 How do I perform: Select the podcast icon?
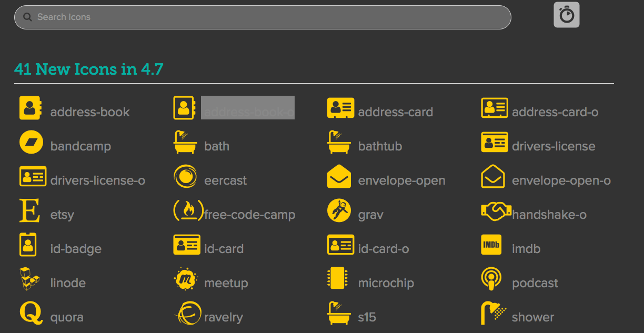pyautogui.click(x=491, y=279)
